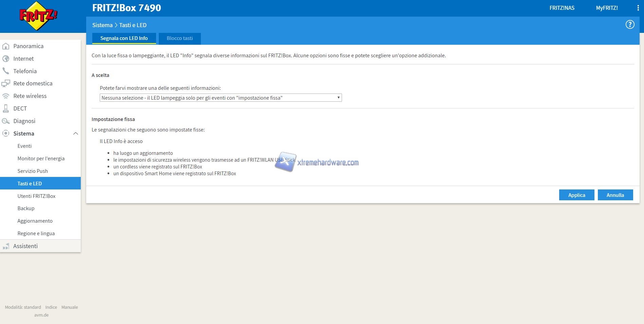Open the three-dot menu in top bar
The width and height of the screenshot is (644, 324).
(x=638, y=8)
